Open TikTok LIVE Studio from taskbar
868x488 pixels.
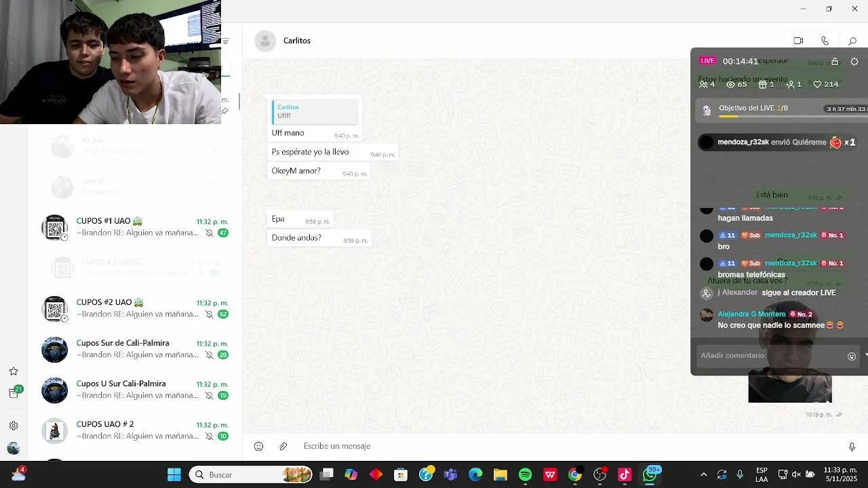coord(625,474)
